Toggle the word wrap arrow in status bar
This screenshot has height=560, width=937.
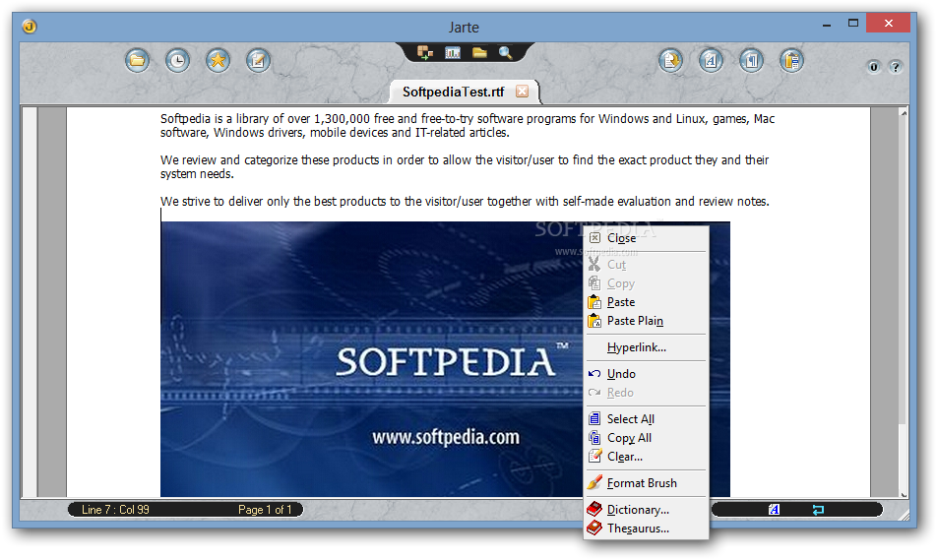[818, 509]
